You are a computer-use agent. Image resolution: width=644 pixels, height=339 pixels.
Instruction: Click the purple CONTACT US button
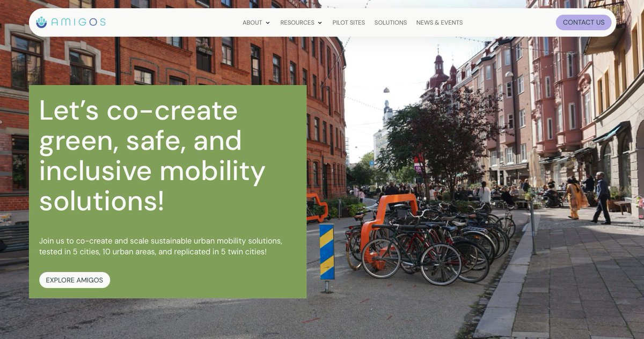pos(583,22)
